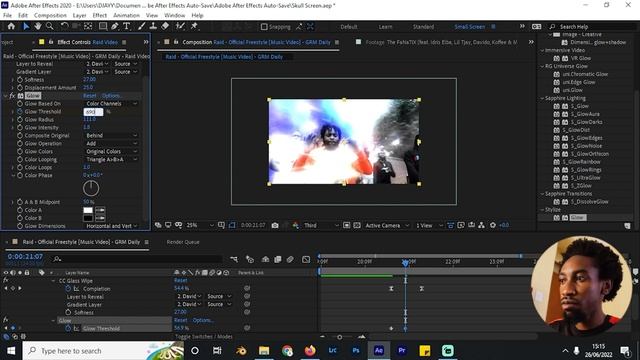This screenshot has height=360, width=640.
Task: Select the Eraser tool
Action: click(x=165, y=27)
